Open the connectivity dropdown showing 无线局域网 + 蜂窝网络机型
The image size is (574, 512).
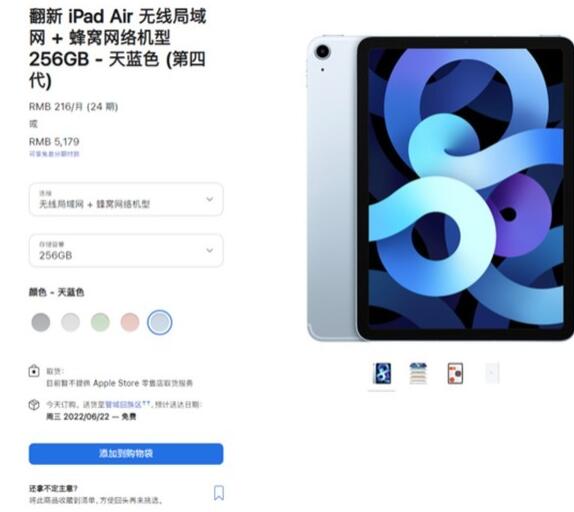[x=126, y=199]
